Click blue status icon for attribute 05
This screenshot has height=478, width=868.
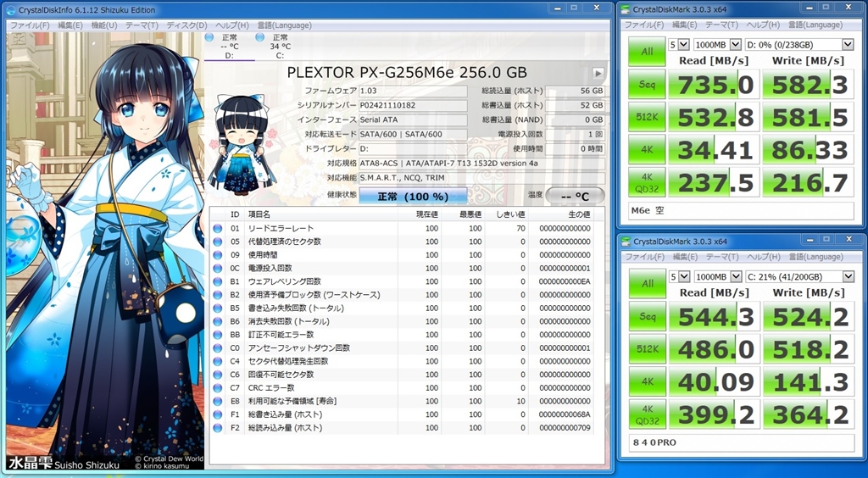point(218,242)
